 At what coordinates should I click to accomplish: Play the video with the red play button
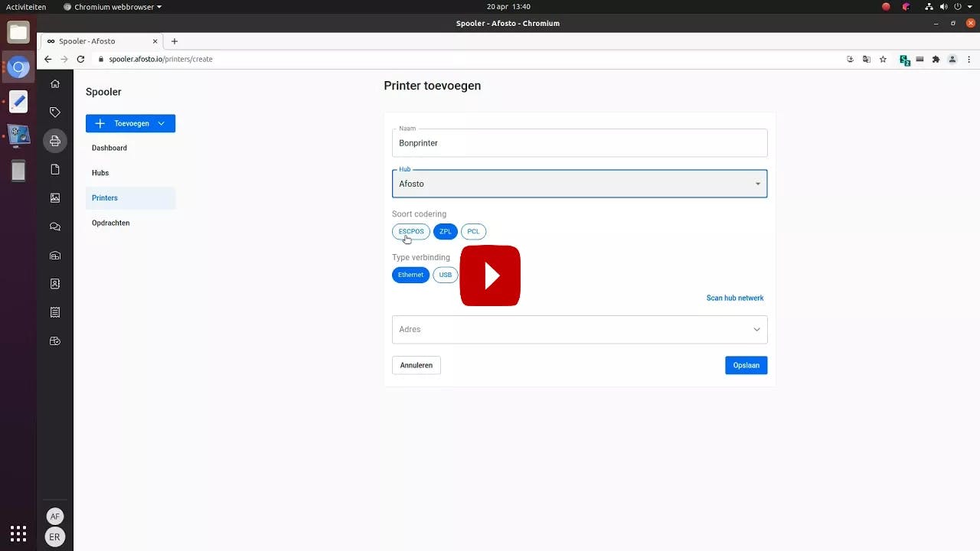click(490, 275)
